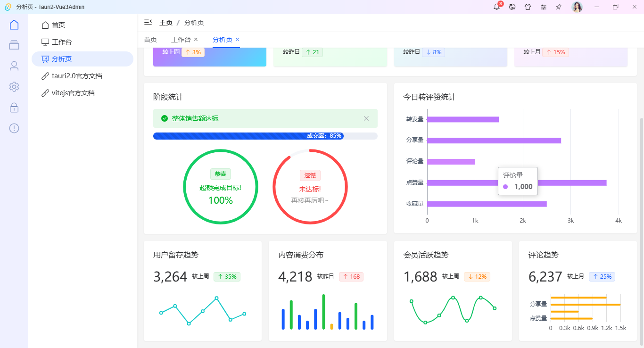The width and height of the screenshot is (644, 348).
Task: Open notifications bell with badge
Action: [496, 7]
